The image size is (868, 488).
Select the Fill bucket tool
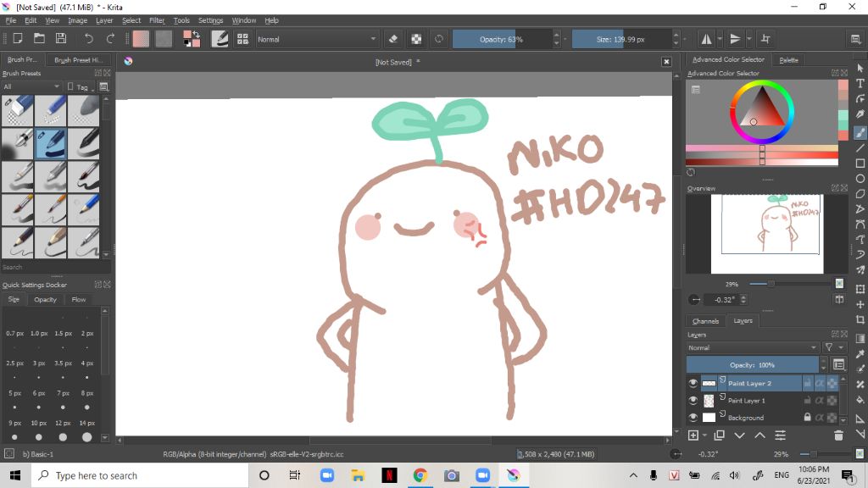[x=860, y=400]
